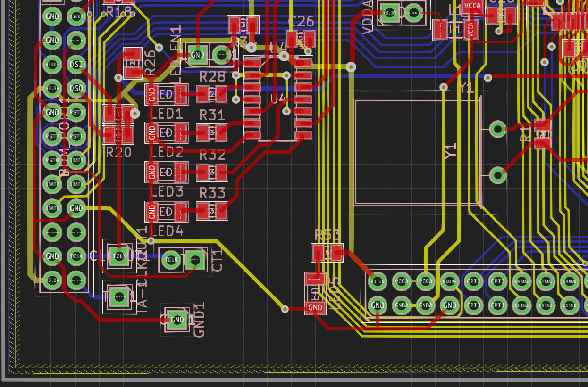Select the GPT2 pad on the bottom header

473,281
